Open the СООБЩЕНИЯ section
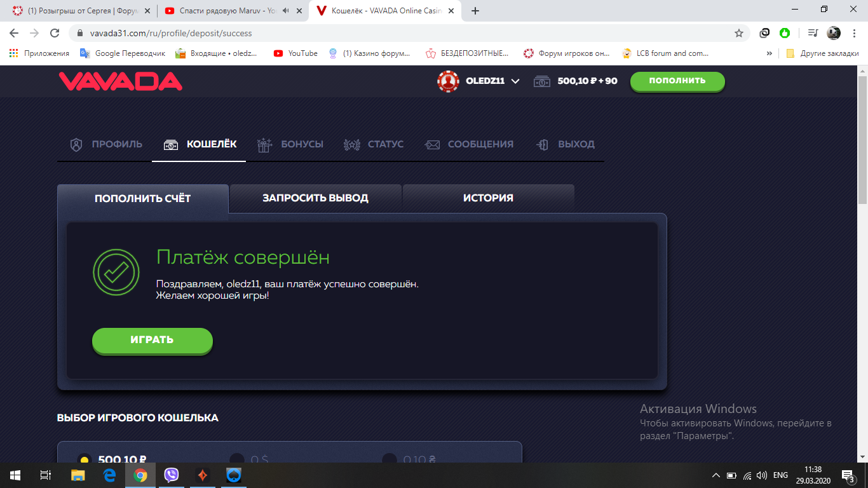 [469, 144]
